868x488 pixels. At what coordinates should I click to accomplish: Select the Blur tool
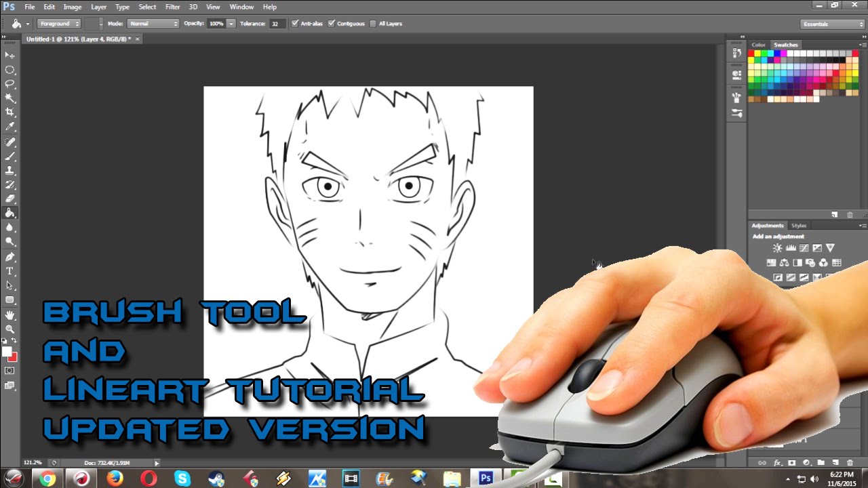pyautogui.click(x=9, y=228)
